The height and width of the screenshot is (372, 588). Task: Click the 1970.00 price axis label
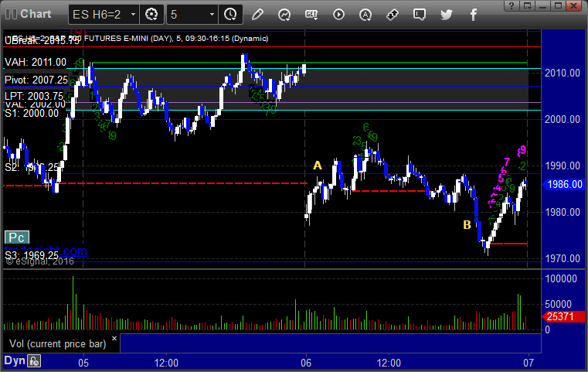coord(563,258)
